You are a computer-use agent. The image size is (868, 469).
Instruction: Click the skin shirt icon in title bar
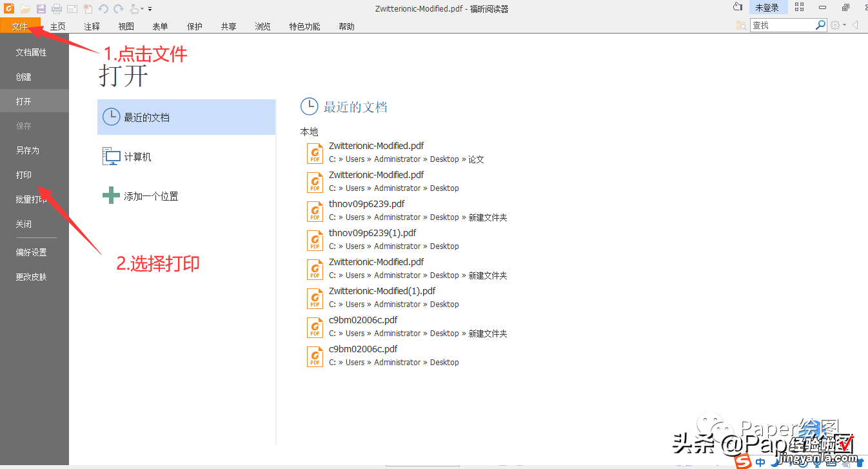pos(738,7)
